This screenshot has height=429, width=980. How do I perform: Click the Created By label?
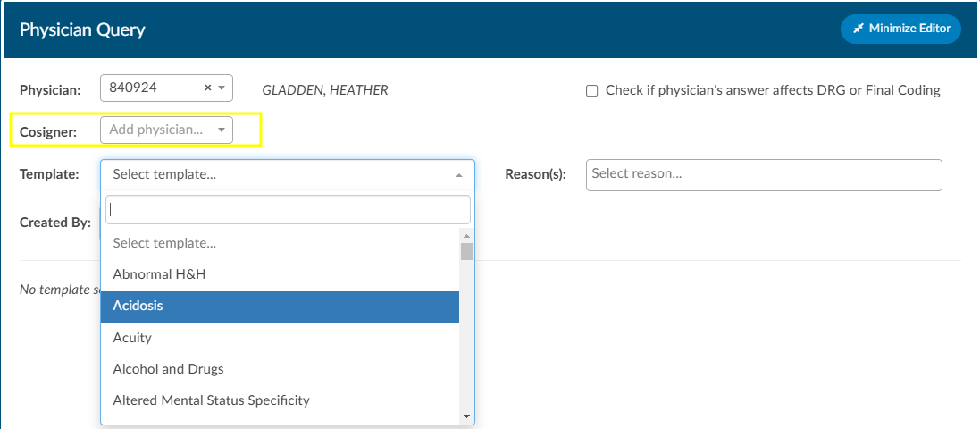[x=55, y=223]
